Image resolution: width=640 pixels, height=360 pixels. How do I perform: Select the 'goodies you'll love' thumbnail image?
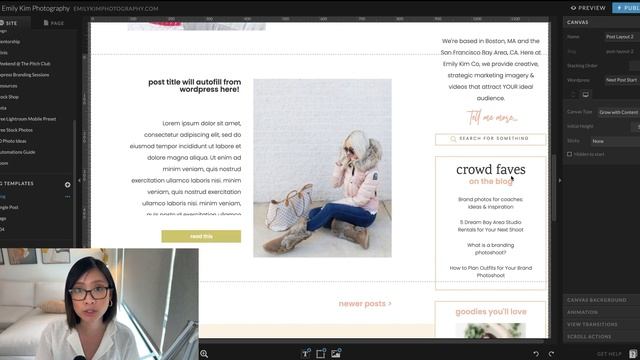(491, 330)
